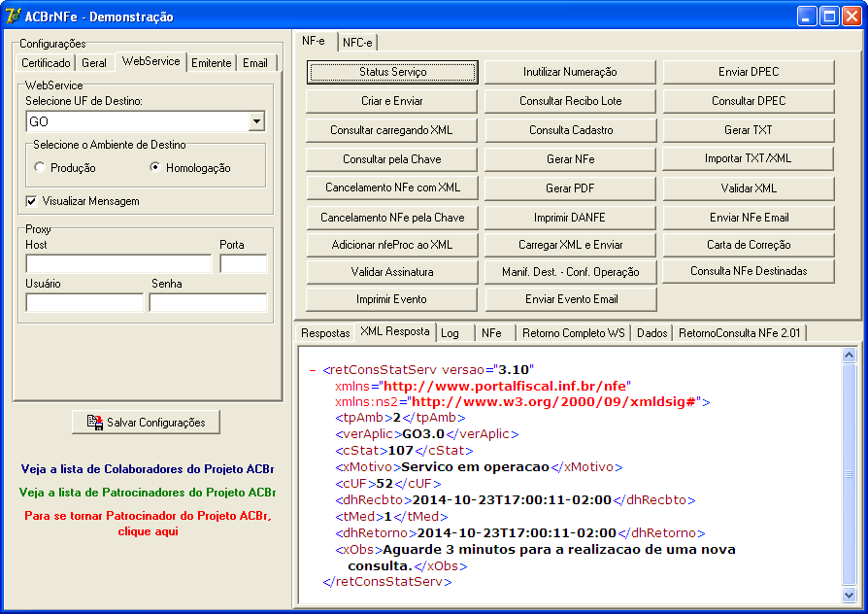Click the Enviar NFe Email button
868x614 pixels.
point(749,218)
